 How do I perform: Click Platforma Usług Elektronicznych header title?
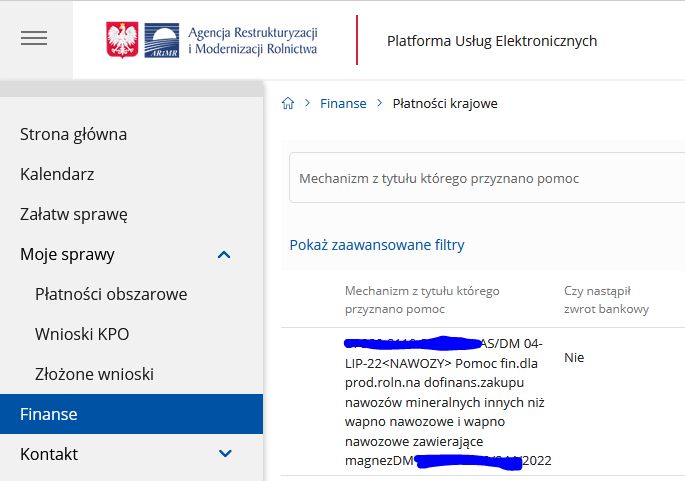tap(492, 41)
